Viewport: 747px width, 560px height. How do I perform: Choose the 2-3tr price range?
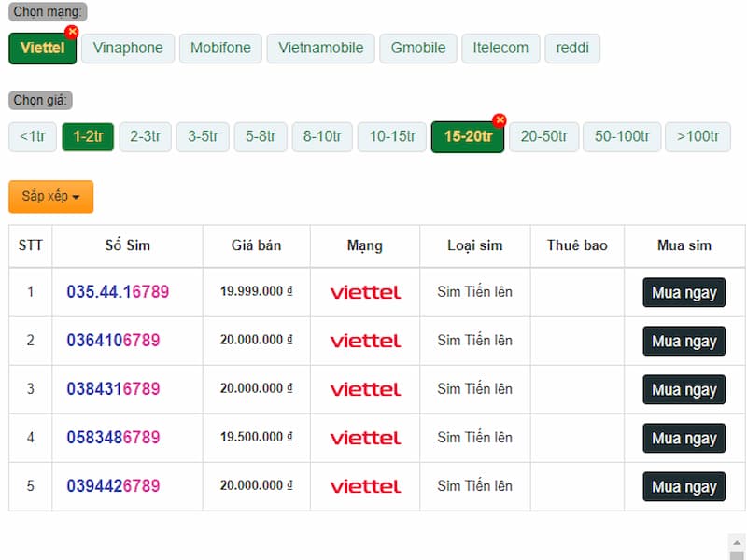[x=146, y=137]
